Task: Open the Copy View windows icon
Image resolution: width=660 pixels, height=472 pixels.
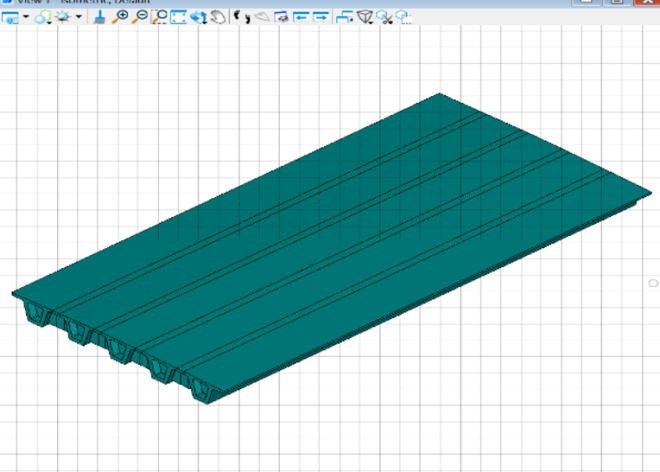Action: click(x=344, y=17)
